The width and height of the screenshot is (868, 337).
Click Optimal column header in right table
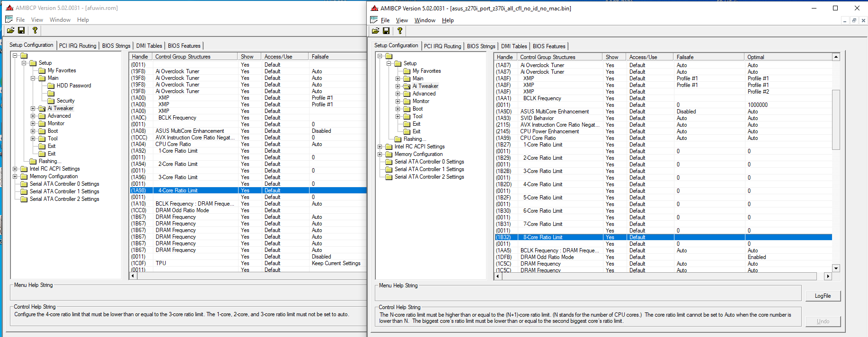click(788, 57)
